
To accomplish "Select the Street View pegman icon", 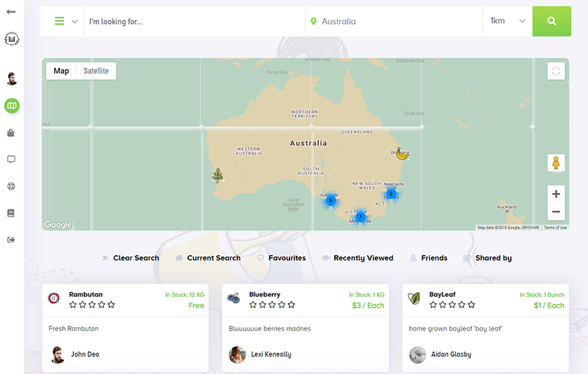I will [556, 162].
